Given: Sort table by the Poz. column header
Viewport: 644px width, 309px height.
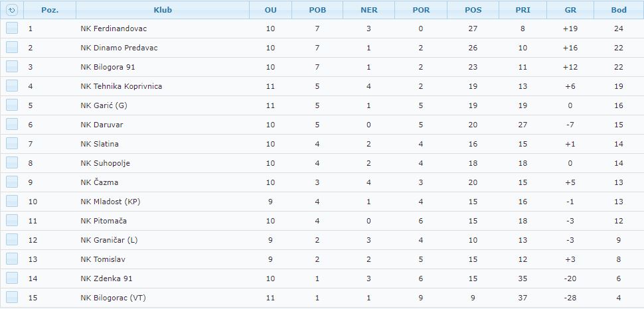Looking at the screenshot, I should pos(50,10).
